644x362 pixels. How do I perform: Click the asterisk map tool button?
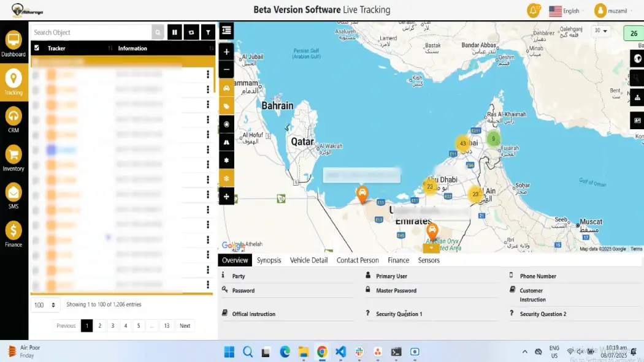pyautogui.click(x=226, y=160)
